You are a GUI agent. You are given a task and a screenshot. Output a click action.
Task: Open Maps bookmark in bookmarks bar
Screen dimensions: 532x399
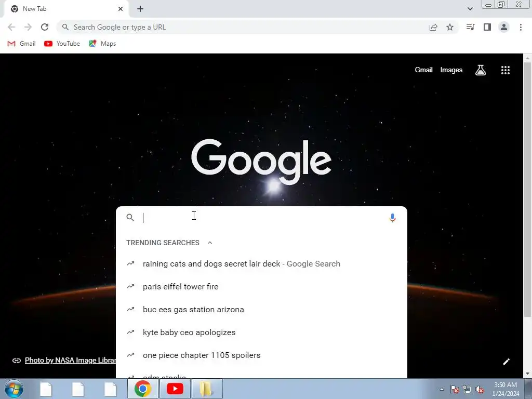pyautogui.click(x=102, y=44)
